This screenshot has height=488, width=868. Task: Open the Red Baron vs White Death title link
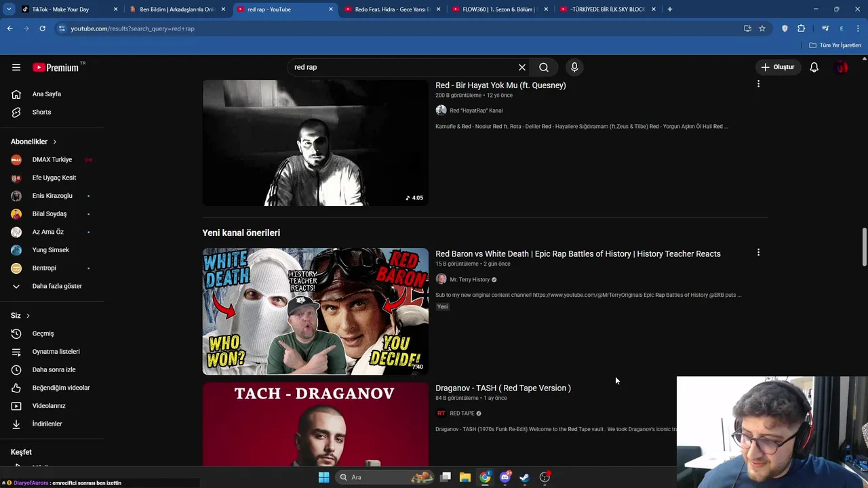pos(578,253)
